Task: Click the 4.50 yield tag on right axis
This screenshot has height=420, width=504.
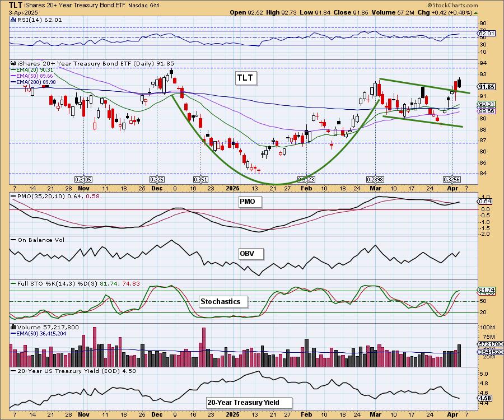Action: point(486,398)
